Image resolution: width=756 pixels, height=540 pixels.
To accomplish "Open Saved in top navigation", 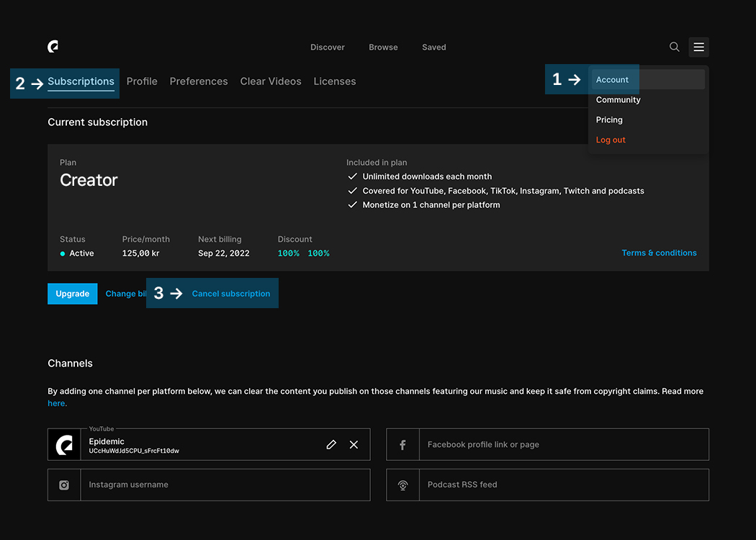I will 434,48.
